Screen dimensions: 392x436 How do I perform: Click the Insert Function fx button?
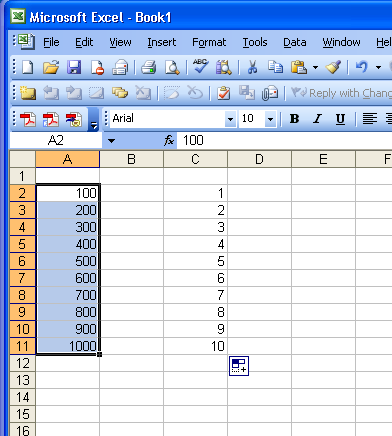[x=169, y=141]
